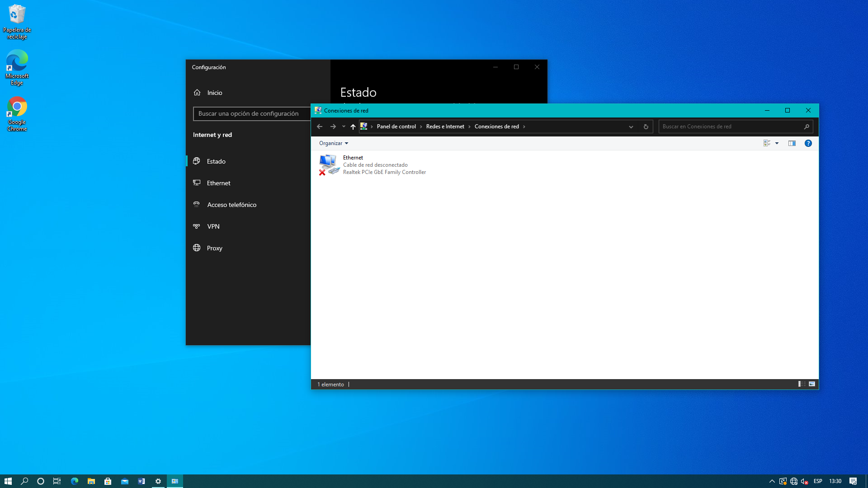Click Inicio home button in Configuración
The image size is (868, 488).
click(214, 93)
